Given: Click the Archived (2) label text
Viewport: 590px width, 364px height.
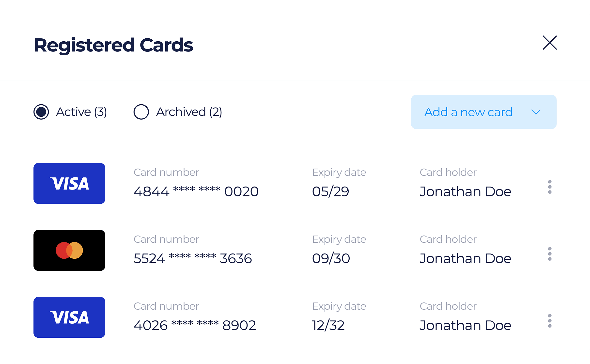Looking at the screenshot, I should tap(189, 112).
